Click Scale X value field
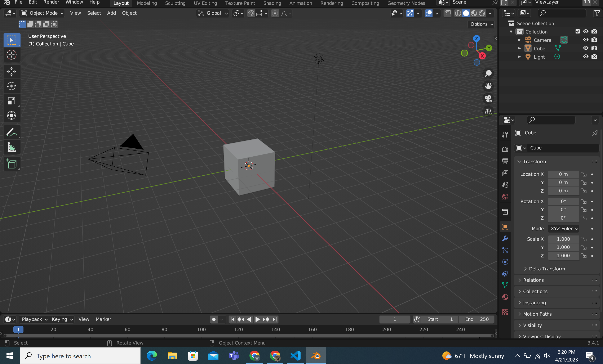The height and width of the screenshot is (364, 603). pos(563,239)
